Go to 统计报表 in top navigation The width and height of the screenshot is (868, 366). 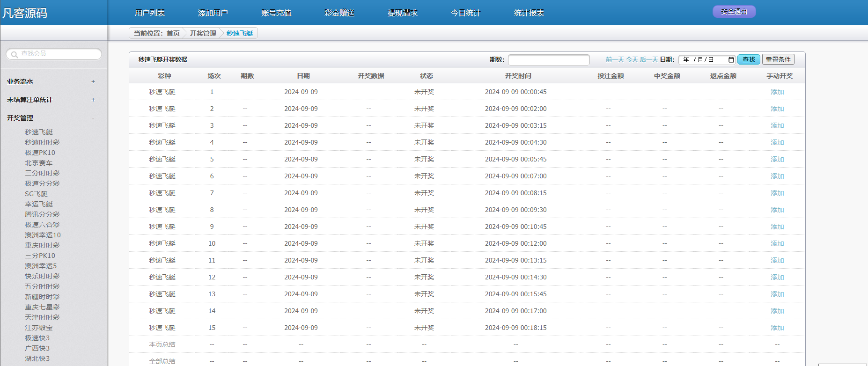pos(529,13)
